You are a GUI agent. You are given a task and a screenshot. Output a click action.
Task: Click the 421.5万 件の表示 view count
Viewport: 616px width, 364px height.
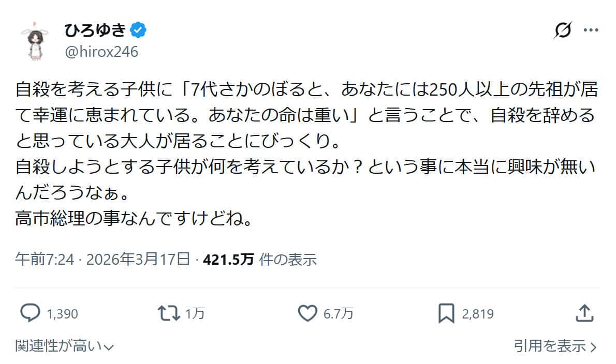[260, 259]
